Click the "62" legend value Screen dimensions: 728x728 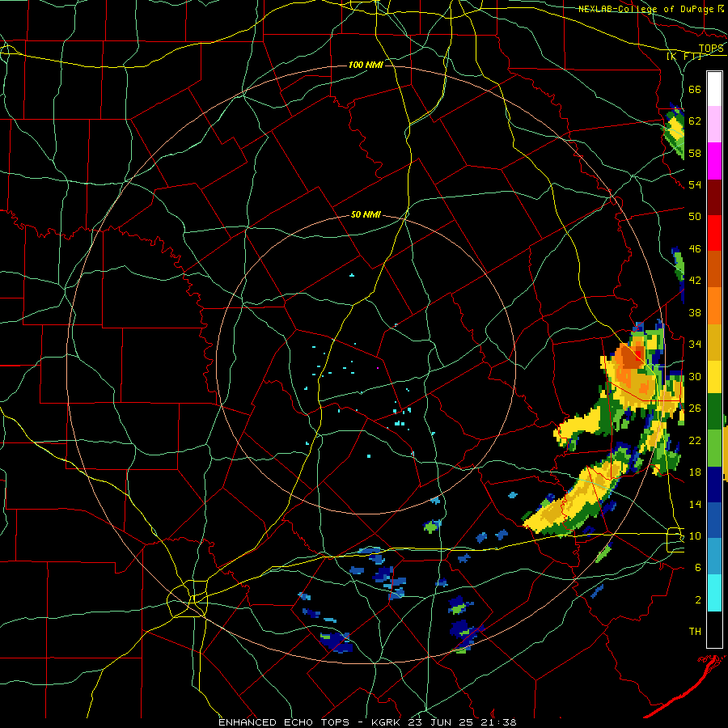coord(695,121)
